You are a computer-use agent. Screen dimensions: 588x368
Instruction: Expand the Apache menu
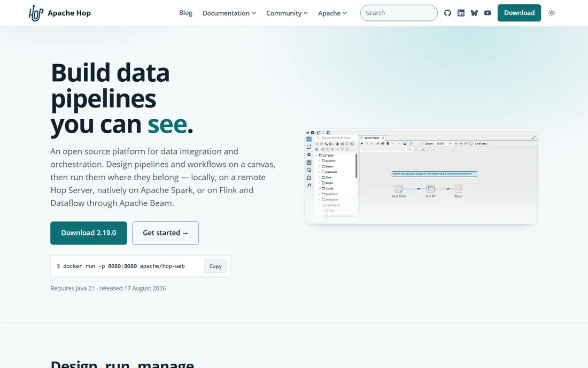332,13
